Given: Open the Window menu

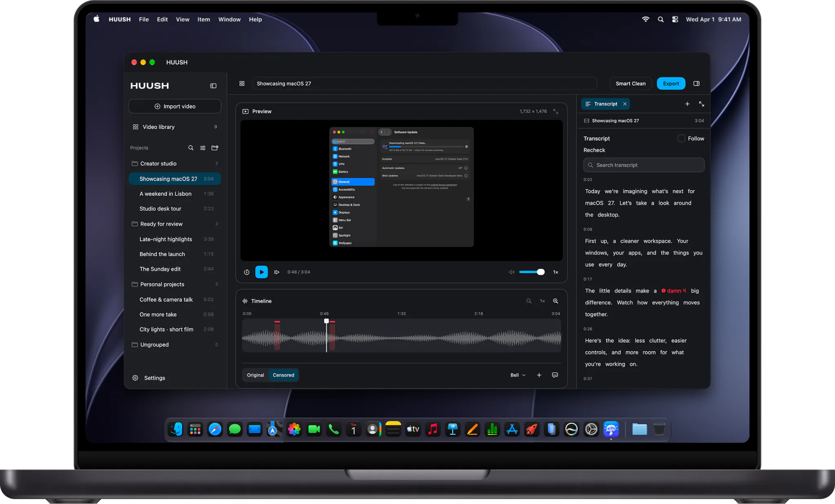Looking at the screenshot, I should pyautogui.click(x=229, y=19).
